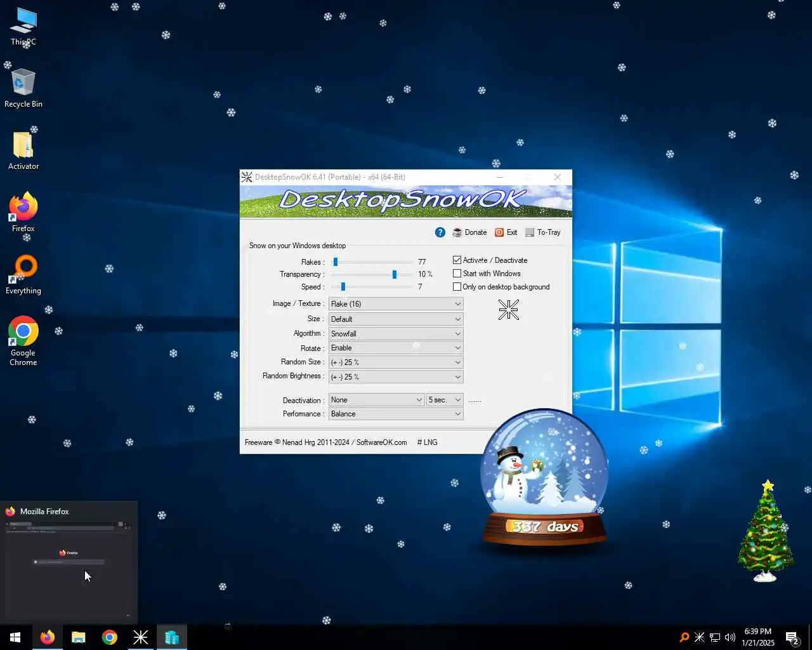
Task: Click the snowflake icon in system tray
Action: [x=699, y=637]
